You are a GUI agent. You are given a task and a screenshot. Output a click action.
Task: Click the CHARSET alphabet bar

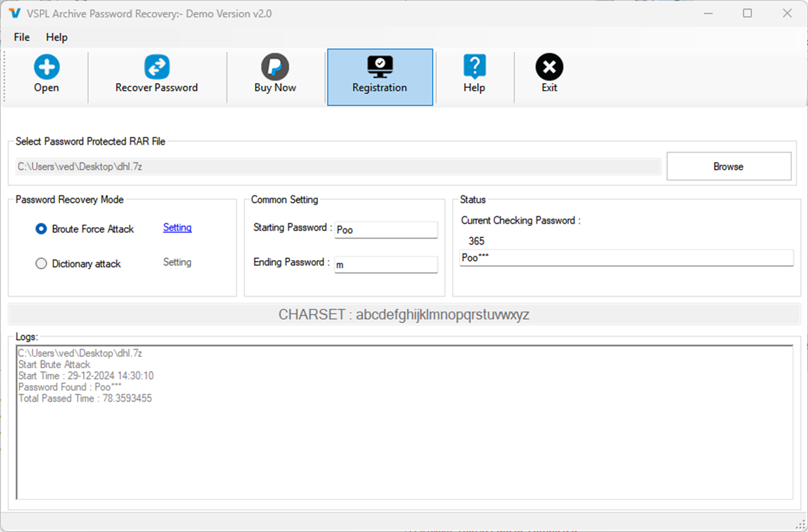(x=404, y=314)
